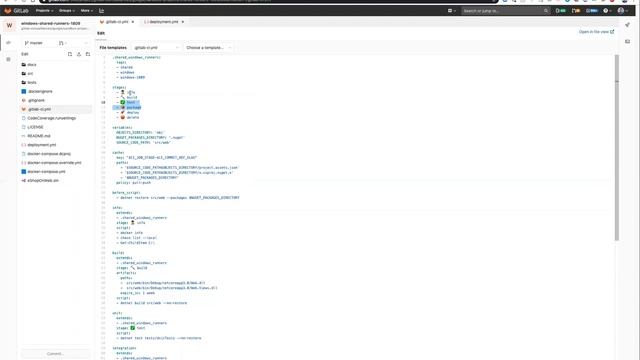Screen dimensions: 640x360
Task: Open the master branch selector
Action: pyautogui.click(x=34, y=43)
